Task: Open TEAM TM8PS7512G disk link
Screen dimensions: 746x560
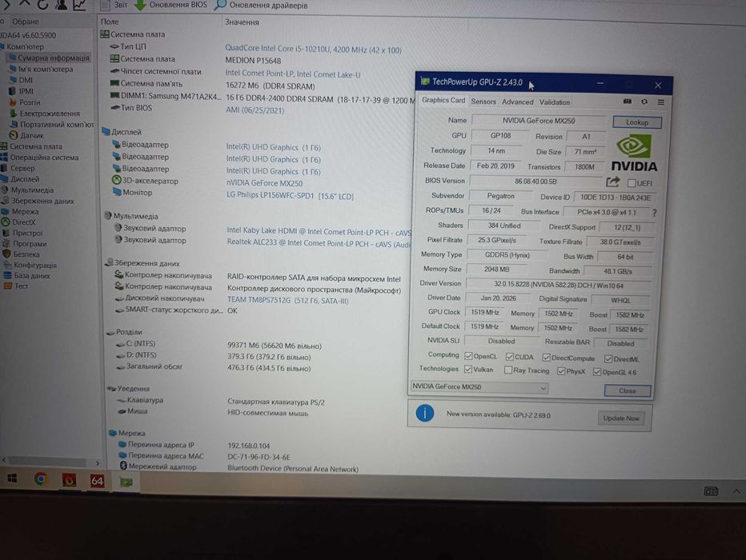Action: [x=287, y=301]
